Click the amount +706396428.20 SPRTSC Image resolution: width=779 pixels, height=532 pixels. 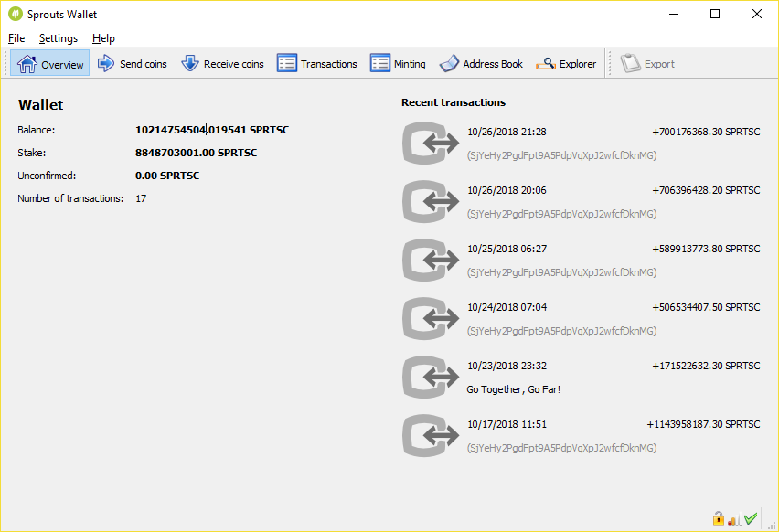(706, 190)
